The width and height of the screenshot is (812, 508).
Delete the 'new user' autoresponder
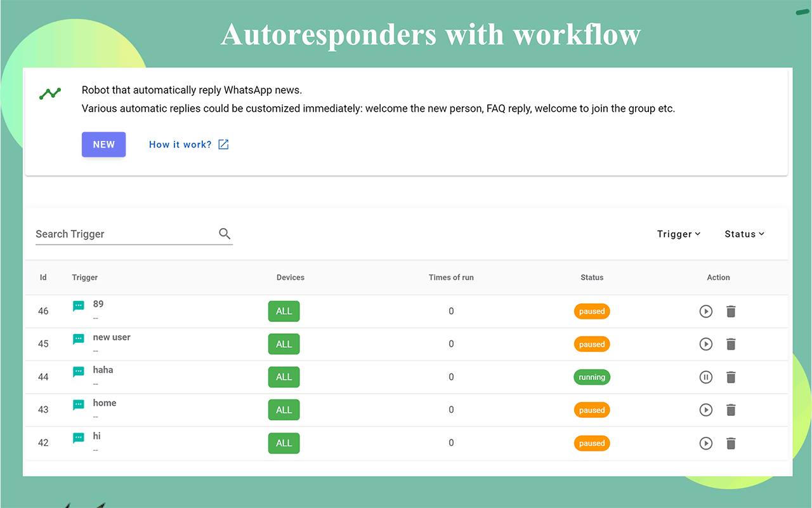click(731, 344)
